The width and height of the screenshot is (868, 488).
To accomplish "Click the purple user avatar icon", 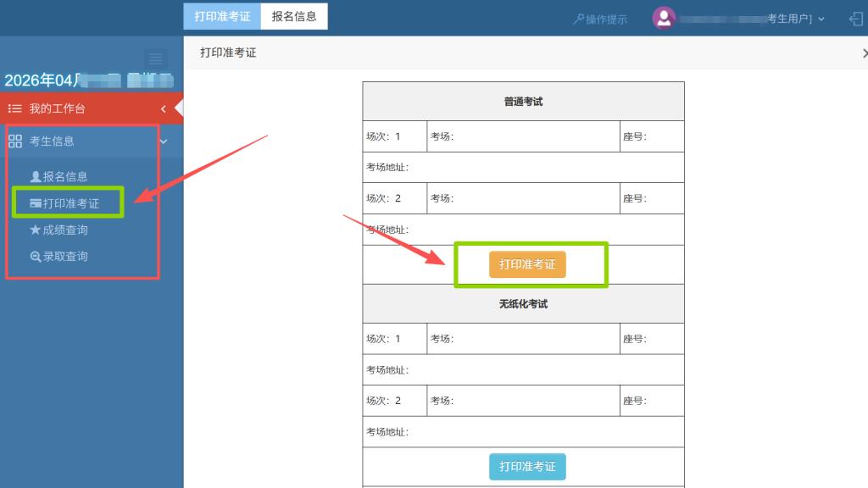I will (664, 18).
